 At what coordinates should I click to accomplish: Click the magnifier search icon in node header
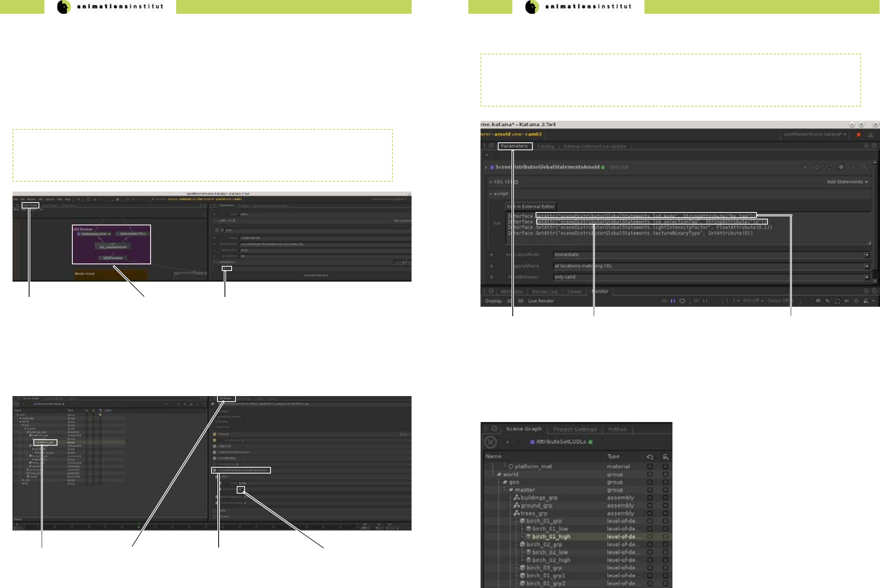[865, 168]
